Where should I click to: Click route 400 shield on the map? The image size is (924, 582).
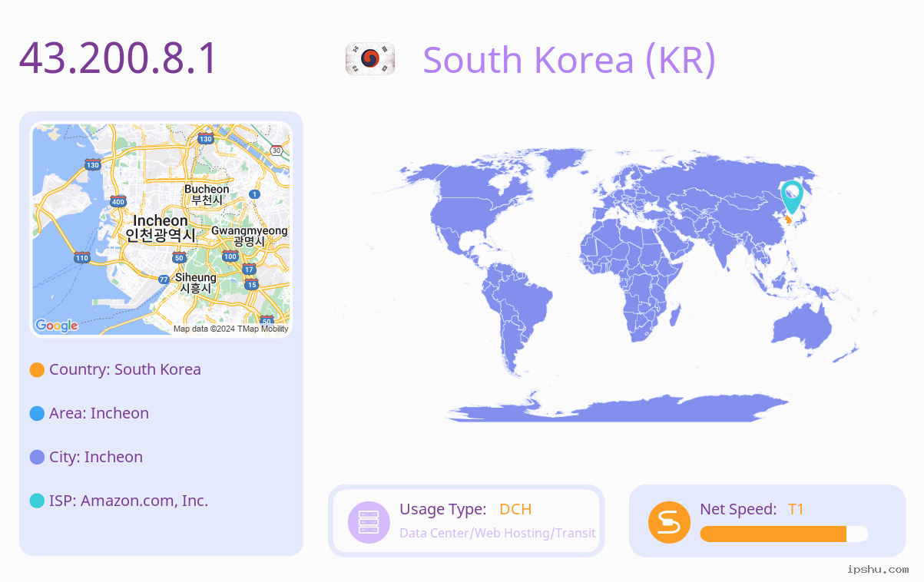tap(118, 201)
